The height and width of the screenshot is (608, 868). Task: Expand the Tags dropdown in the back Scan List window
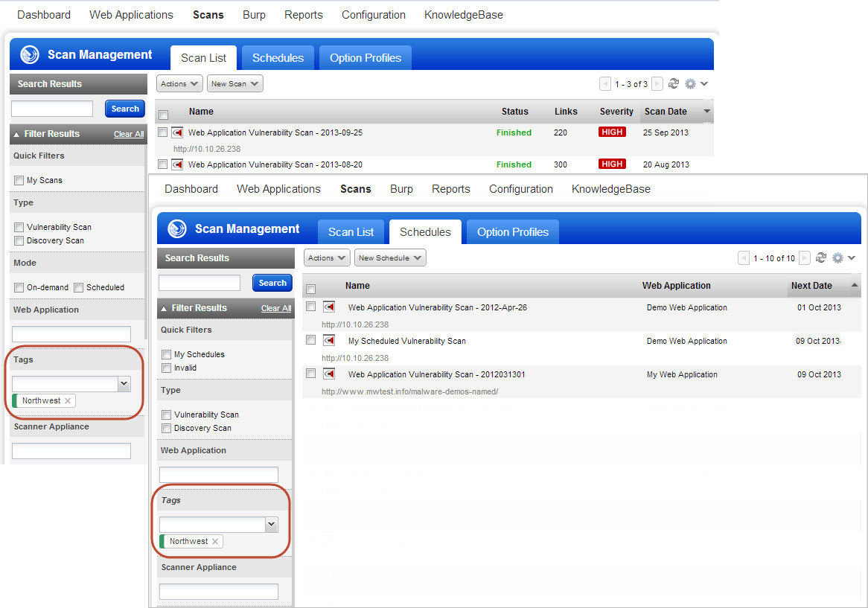tap(124, 383)
